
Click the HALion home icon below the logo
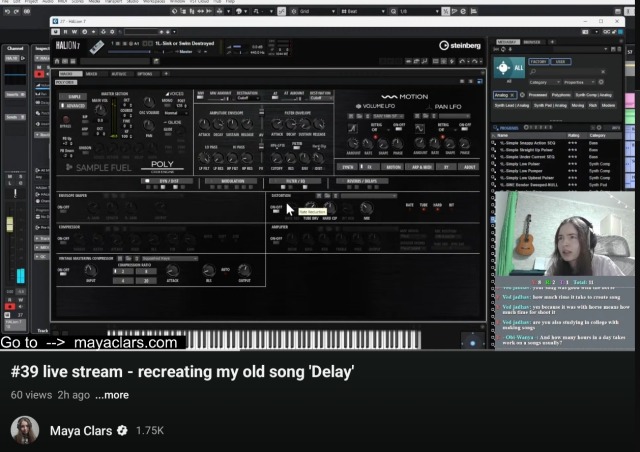[57, 61]
